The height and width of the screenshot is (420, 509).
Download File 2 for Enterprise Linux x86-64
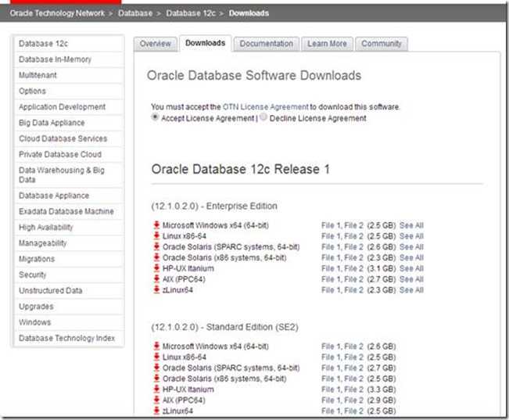(354, 236)
